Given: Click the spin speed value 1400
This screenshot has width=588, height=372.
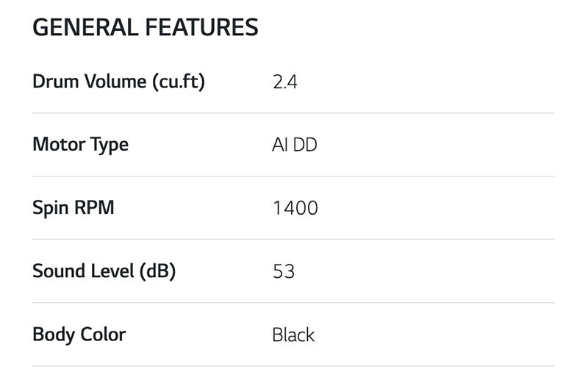Looking at the screenshot, I should pos(295,209).
